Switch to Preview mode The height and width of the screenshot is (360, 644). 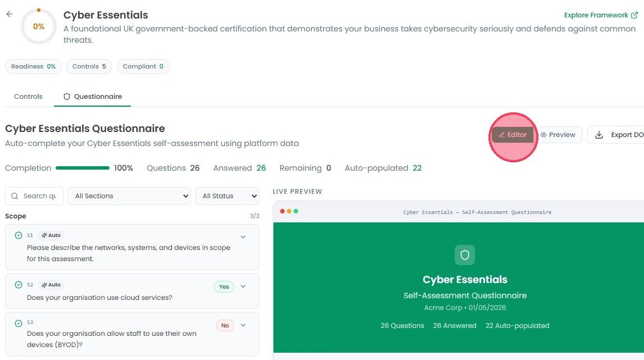[558, 135]
